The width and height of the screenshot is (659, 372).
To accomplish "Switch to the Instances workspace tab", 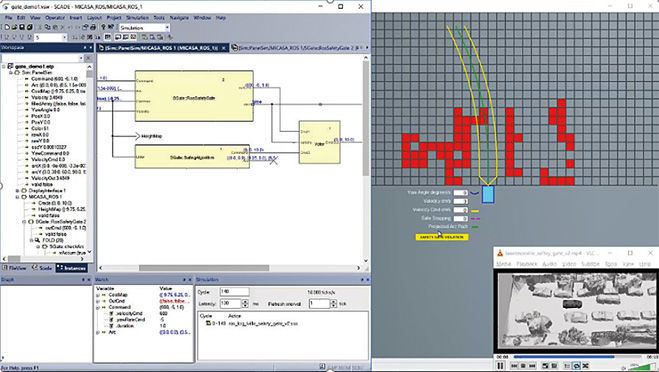I will pos(72,268).
